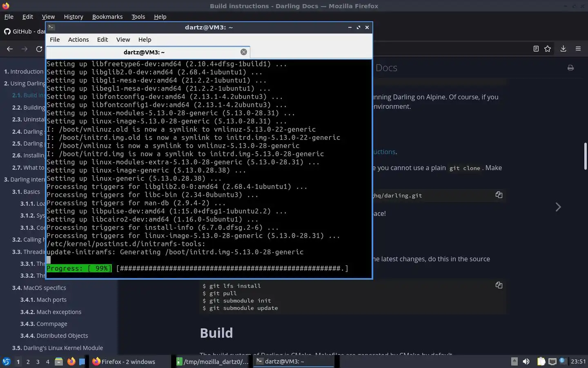Open Firefox View menu
Screen dimensions: 588x368
point(48,17)
